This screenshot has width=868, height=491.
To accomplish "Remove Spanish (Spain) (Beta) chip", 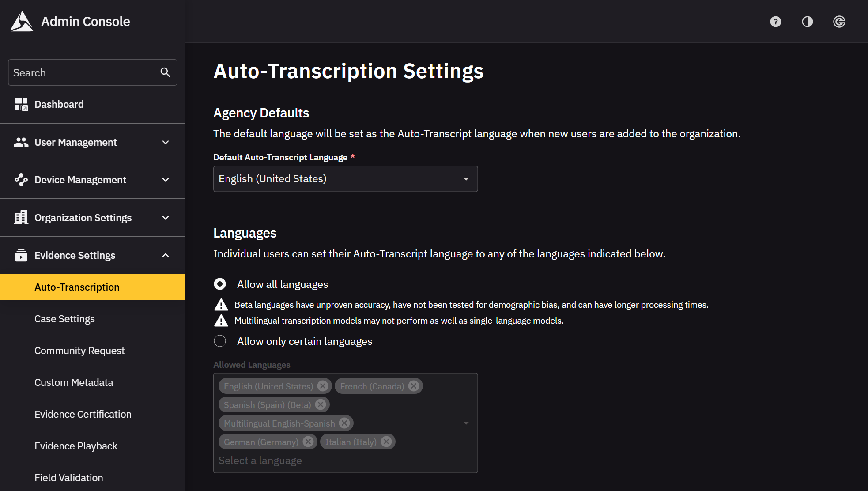I will coord(321,404).
